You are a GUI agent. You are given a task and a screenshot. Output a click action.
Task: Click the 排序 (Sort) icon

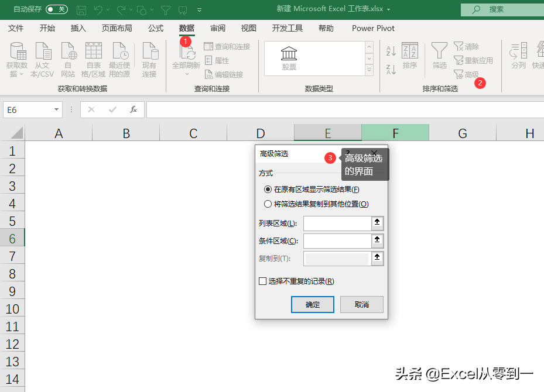(x=410, y=52)
